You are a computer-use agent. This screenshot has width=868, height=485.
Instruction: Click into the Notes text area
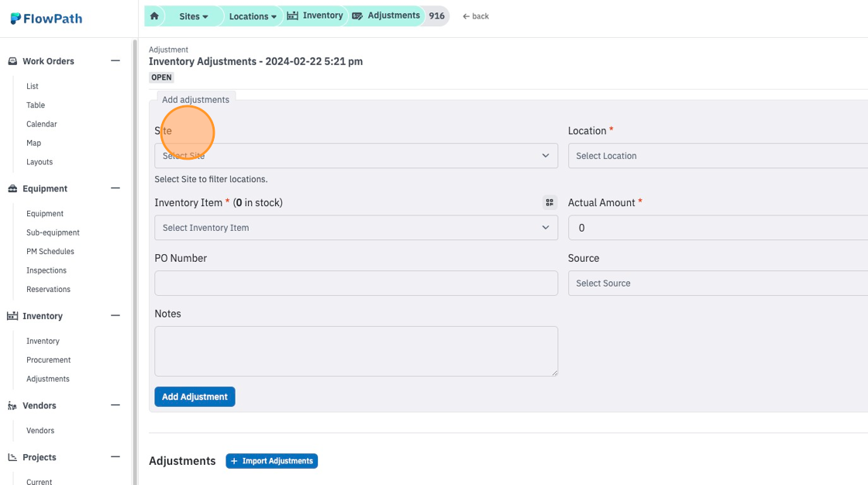click(x=356, y=351)
